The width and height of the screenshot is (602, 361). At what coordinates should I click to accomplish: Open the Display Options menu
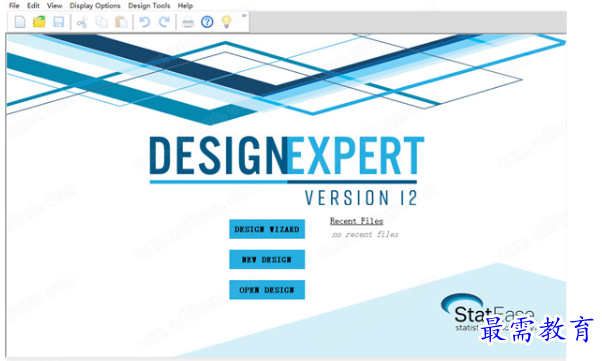pyautogui.click(x=95, y=5)
